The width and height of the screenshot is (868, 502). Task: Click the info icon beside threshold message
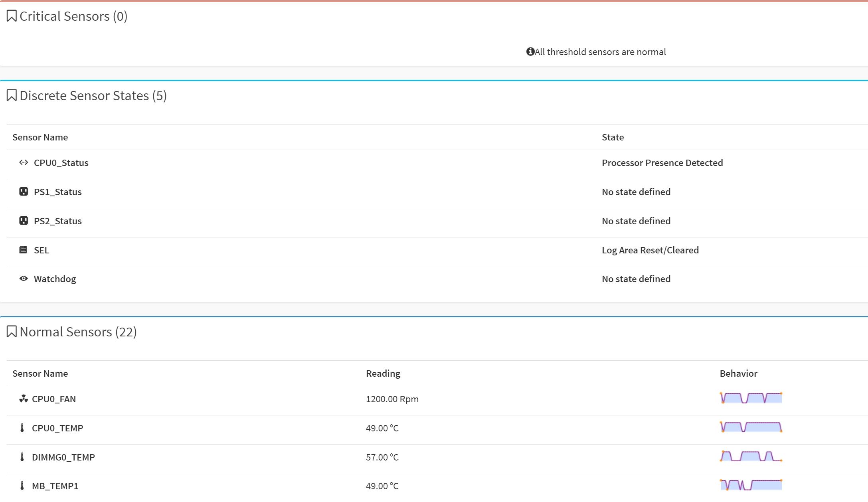pyautogui.click(x=530, y=52)
